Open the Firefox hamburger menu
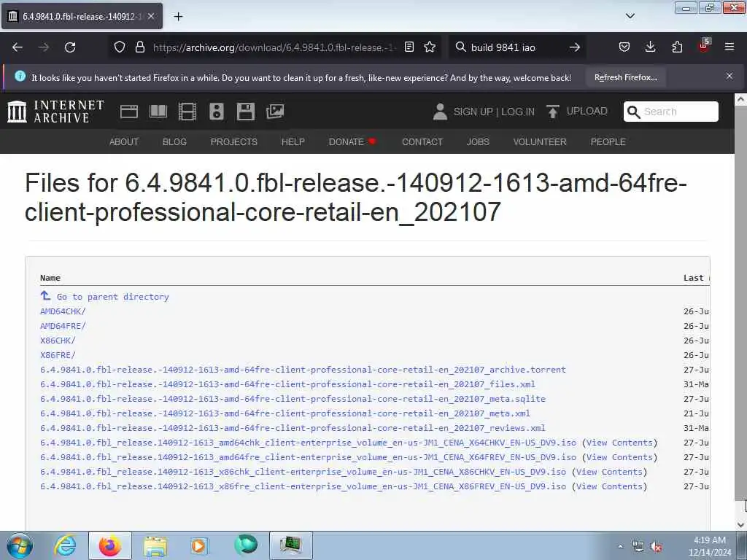 coord(729,47)
